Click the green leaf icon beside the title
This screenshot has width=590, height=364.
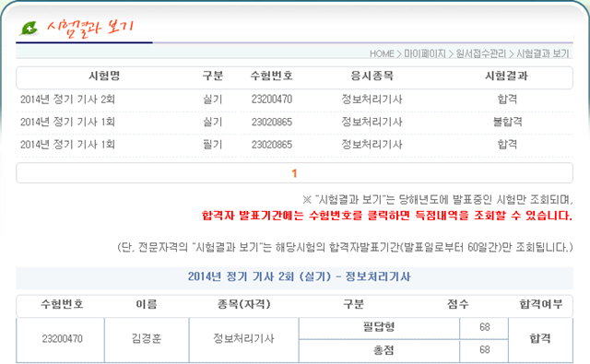[x=29, y=29]
